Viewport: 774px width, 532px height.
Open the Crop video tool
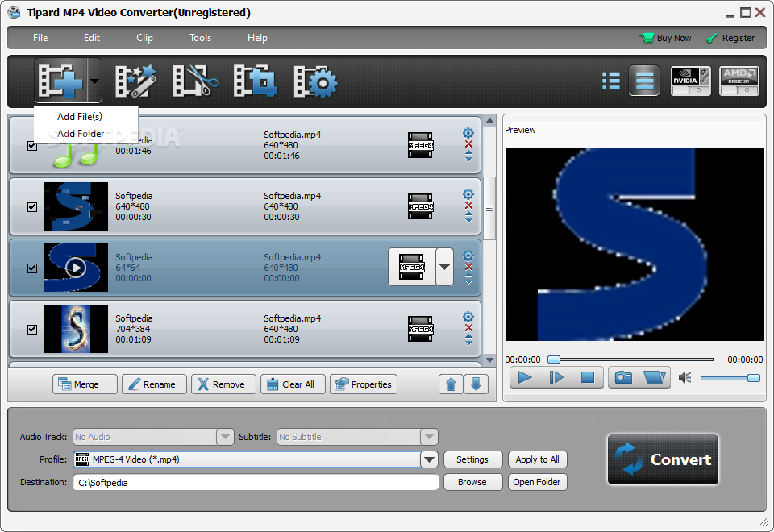pos(255,81)
